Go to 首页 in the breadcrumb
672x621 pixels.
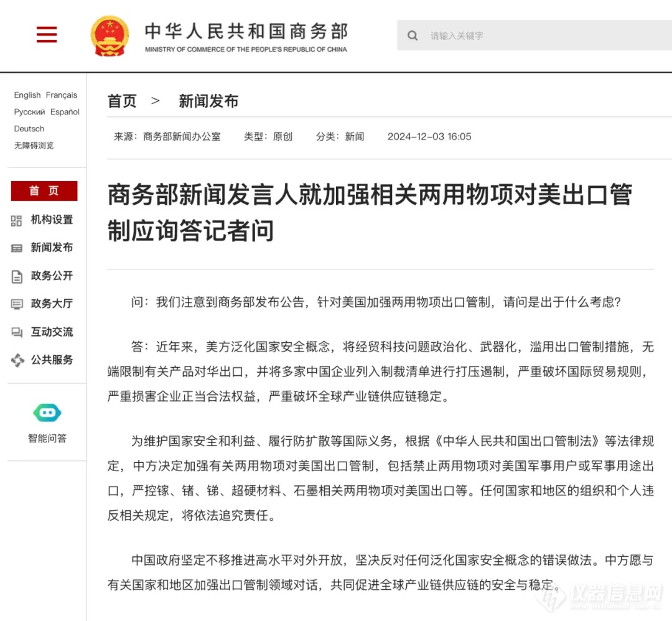122,101
